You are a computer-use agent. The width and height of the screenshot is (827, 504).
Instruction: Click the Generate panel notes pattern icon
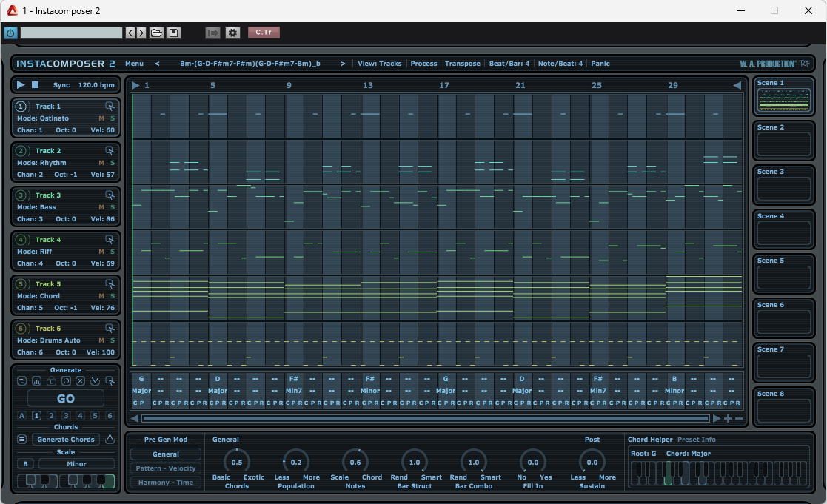pos(21,380)
